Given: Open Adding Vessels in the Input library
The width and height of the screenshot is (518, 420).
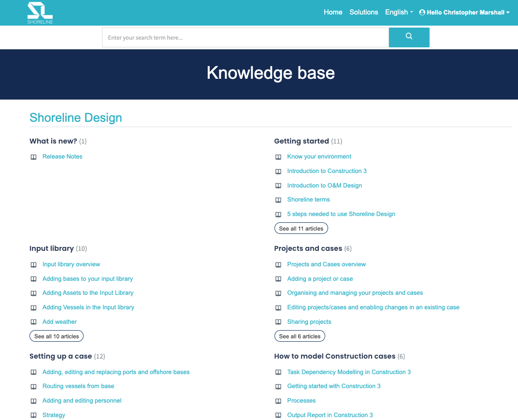Looking at the screenshot, I should tap(88, 307).
